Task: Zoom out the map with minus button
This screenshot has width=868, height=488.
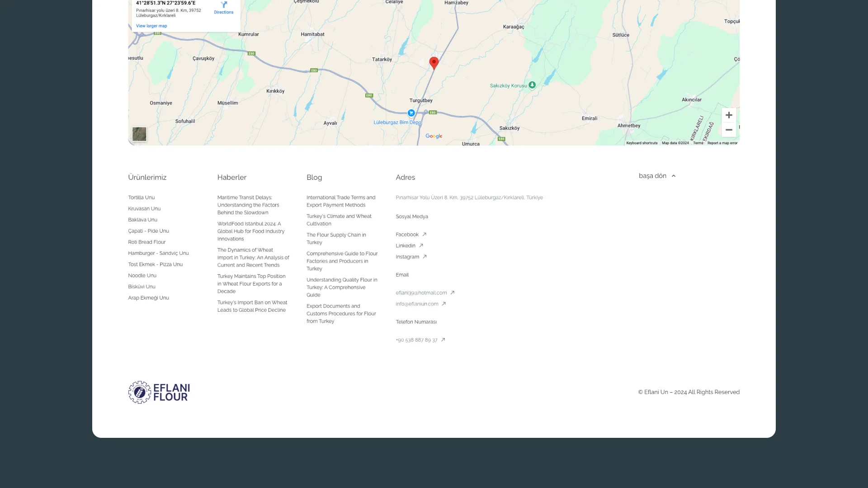Action: [x=729, y=130]
